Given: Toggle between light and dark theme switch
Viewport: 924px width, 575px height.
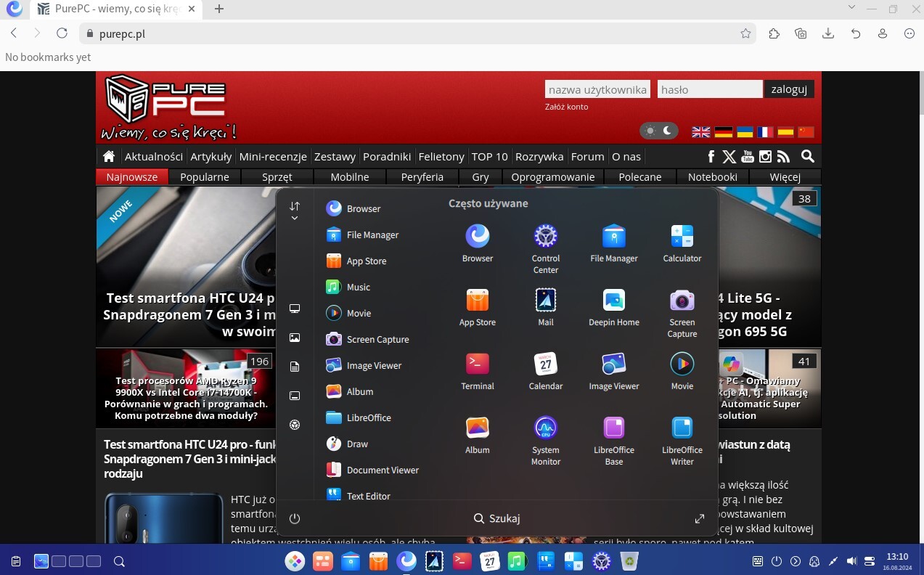Looking at the screenshot, I should pyautogui.click(x=659, y=131).
